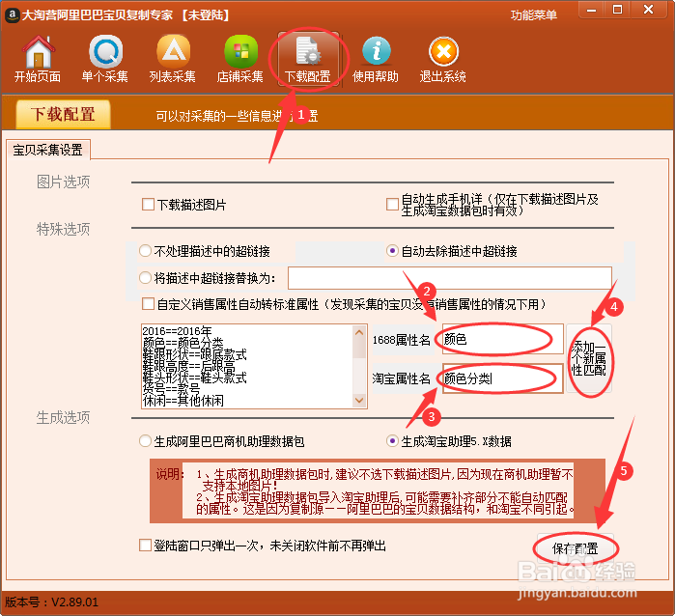Select the 休闲==其他休闲 list entry
Viewport: 675px width, 616px height.
tap(183, 401)
